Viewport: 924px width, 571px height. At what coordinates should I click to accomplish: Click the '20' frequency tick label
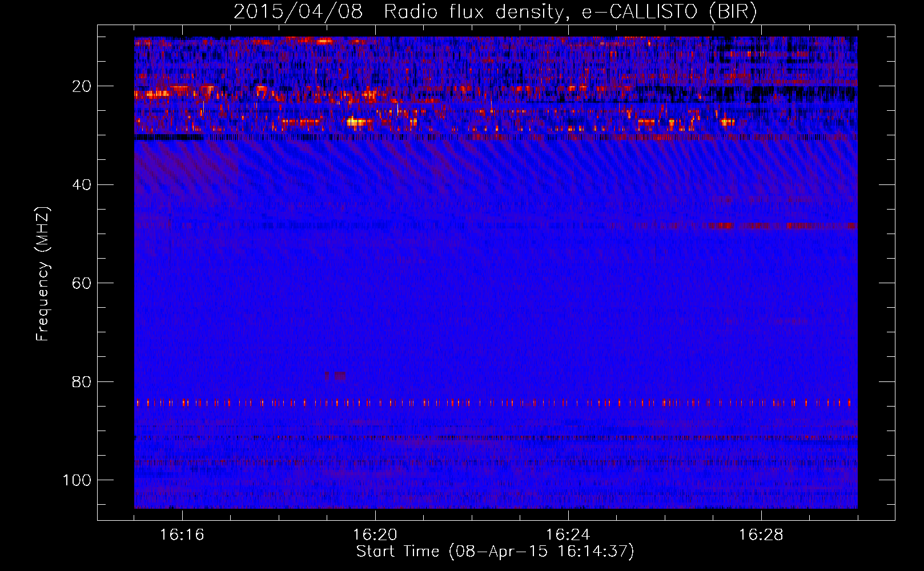tap(82, 86)
